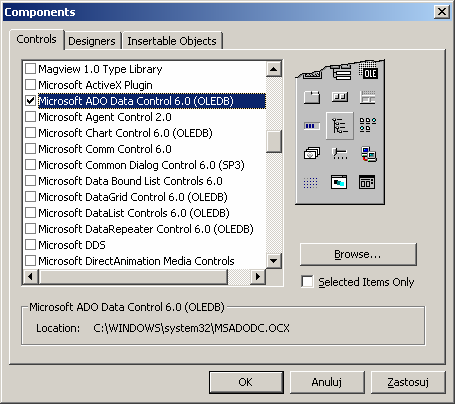
Task: Click the blue dotted-grid icon
Action: (311, 182)
